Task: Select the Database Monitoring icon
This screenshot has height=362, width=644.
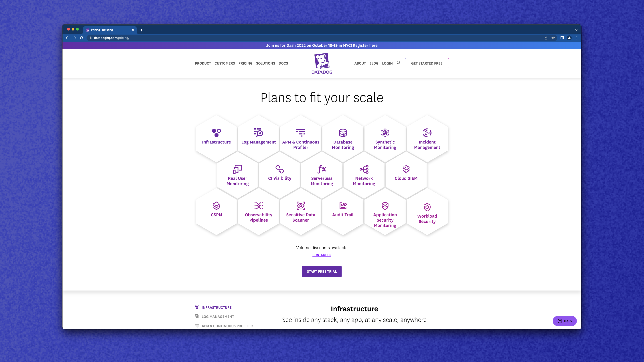Action: (x=343, y=133)
